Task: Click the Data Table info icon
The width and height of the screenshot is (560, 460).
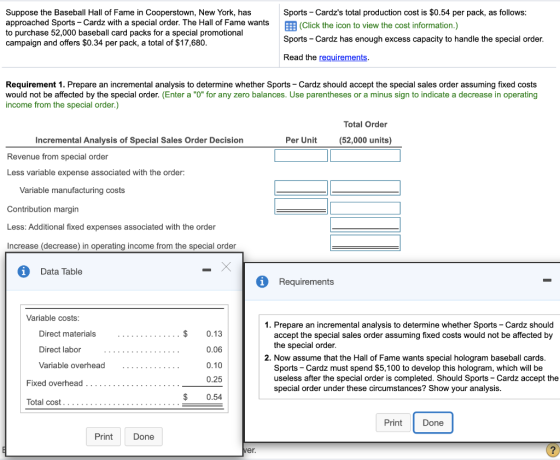Action: (24, 271)
